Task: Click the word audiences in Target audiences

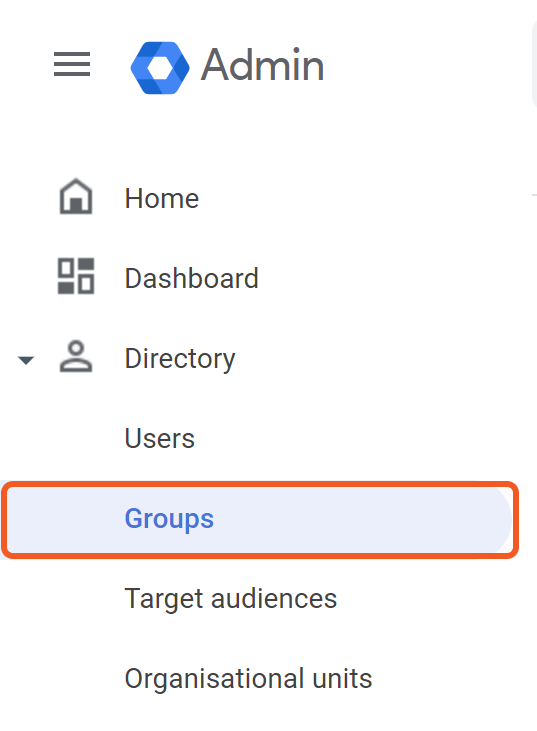Action: pyautogui.click(x=274, y=599)
